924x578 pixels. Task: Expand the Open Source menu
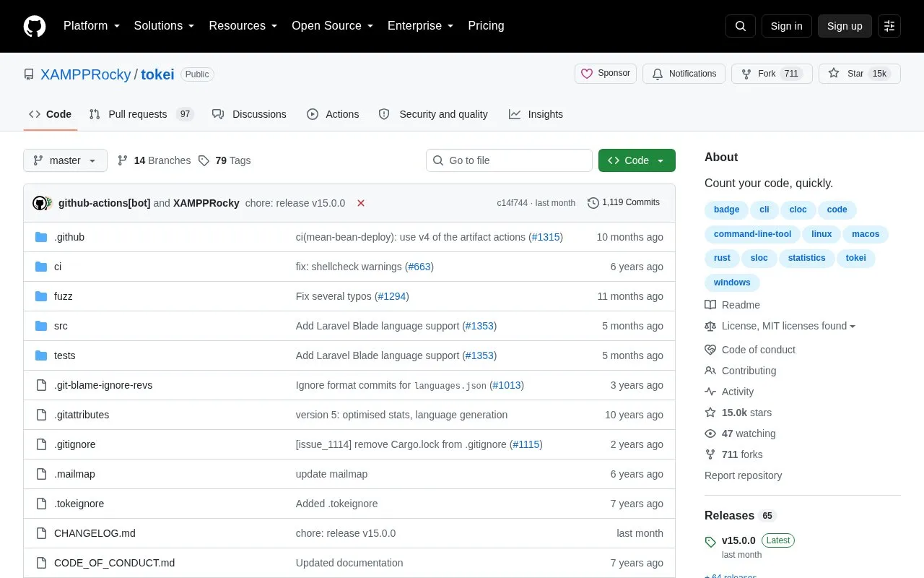pos(333,26)
